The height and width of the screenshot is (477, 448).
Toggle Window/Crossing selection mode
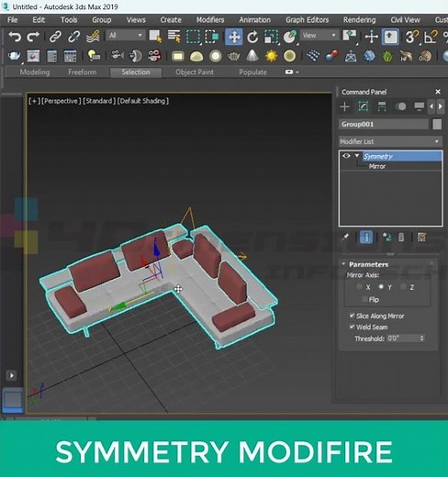tap(212, 37)
